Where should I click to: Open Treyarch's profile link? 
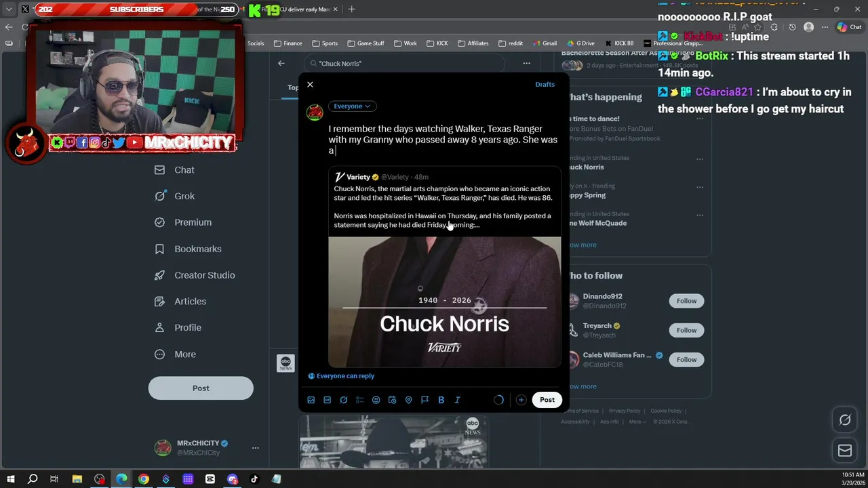(x=597, y=326)
